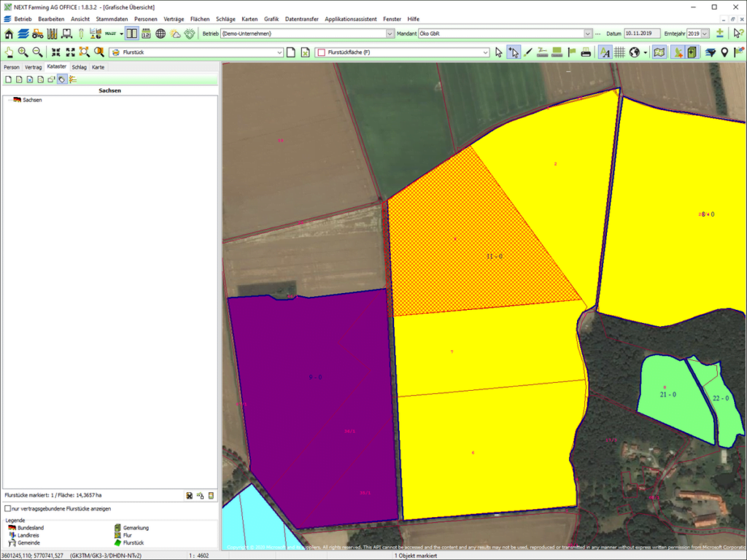This screenshot has width=747, height=560.
Task: Activate the globe world view icon
Action: 634,52
